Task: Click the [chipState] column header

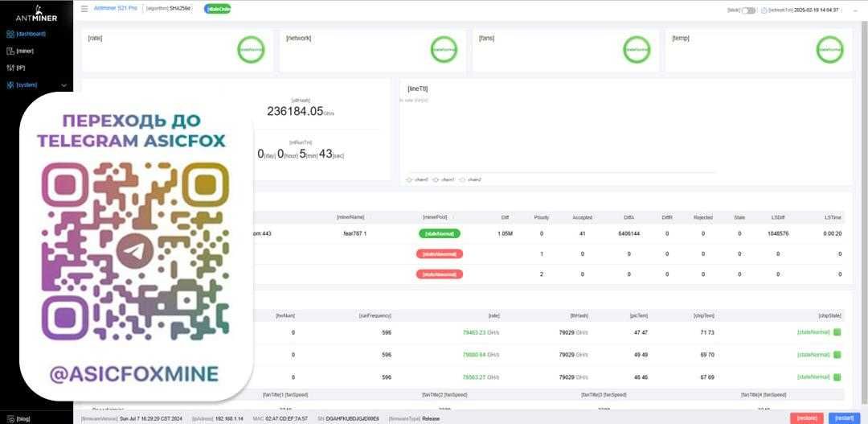Action: [x=829, y=315]
